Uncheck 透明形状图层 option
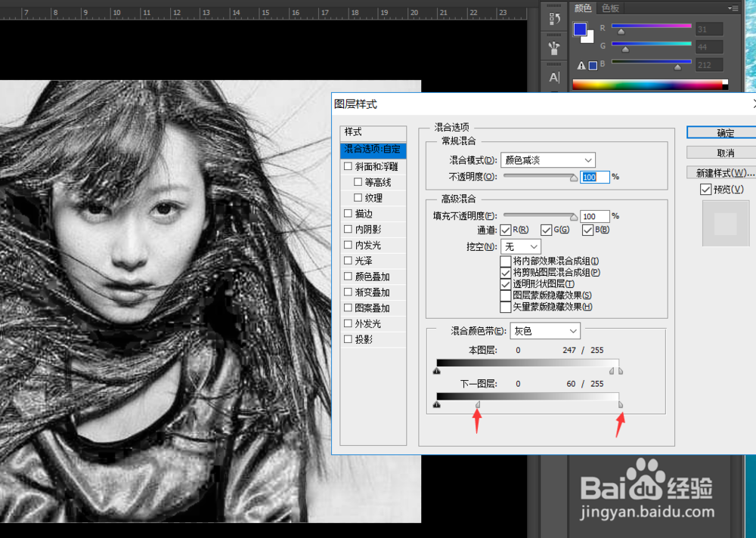The width and height of the screenshot is (756, 538). [506, 284]
